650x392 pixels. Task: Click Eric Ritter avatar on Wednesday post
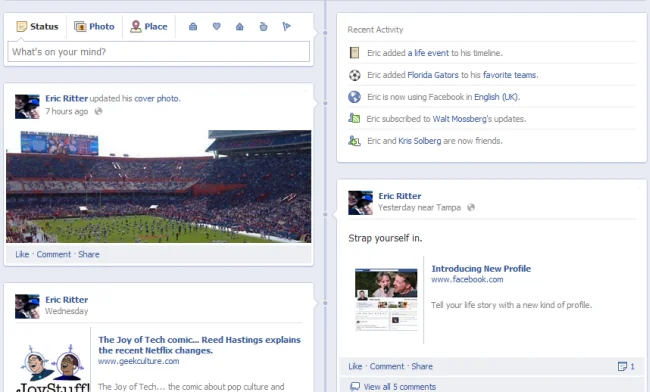[27, 307]
